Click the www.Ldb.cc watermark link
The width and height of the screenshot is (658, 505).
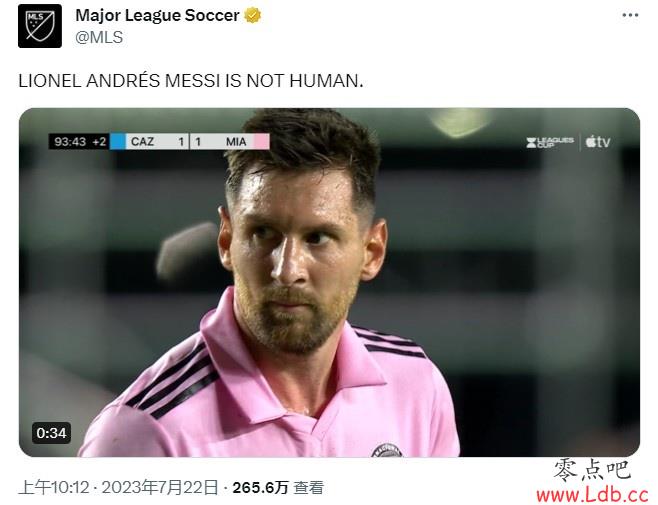(x=593, y=495)
